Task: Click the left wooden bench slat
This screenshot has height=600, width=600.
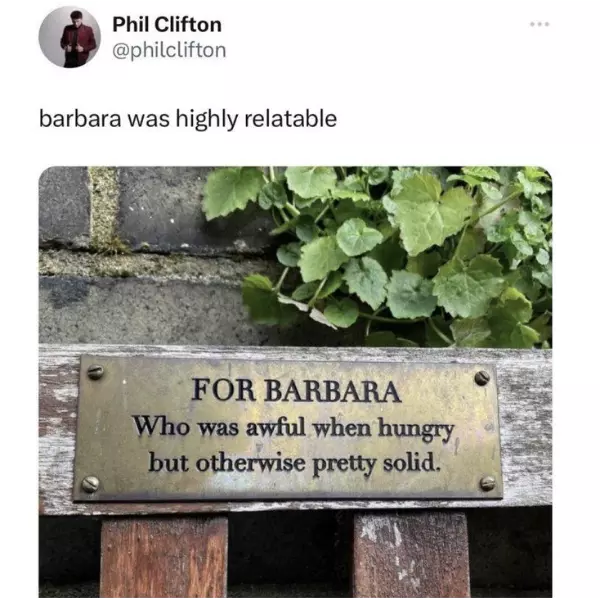Action: click(164, 557)
